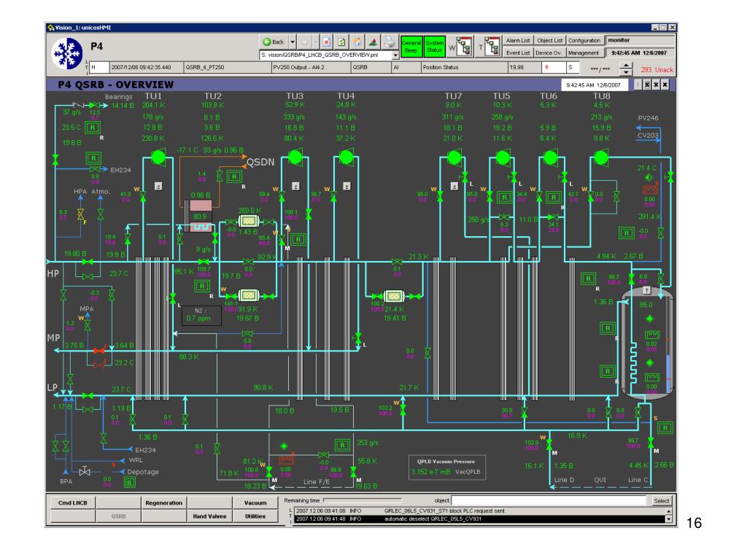
Task: Click the green refresh page icon
Action: [341, 42]
